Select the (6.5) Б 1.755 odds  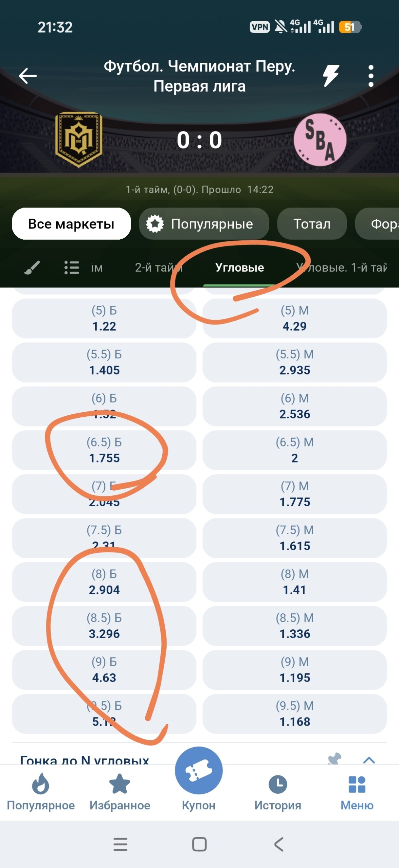point(104,450)
